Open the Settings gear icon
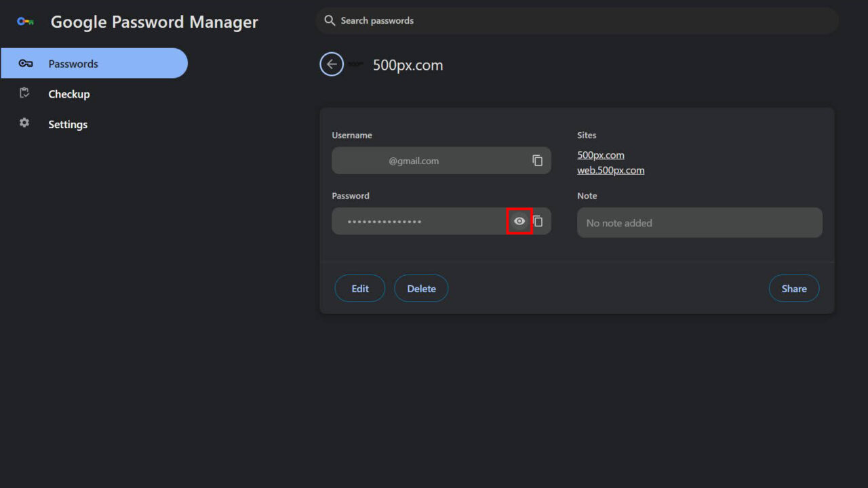The height and width of the screenshot is (488, 868). (x=23, y=123)
